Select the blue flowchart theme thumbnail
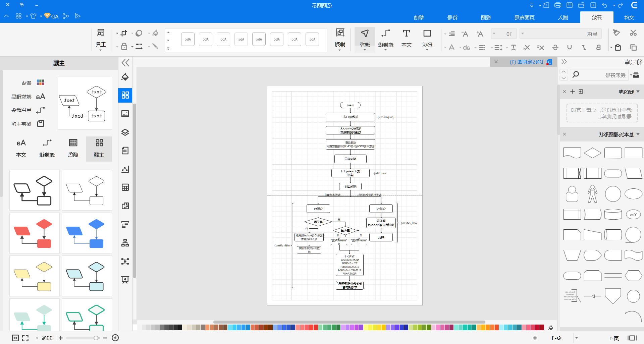Screen dimensions: 644x344 point(87,233)
